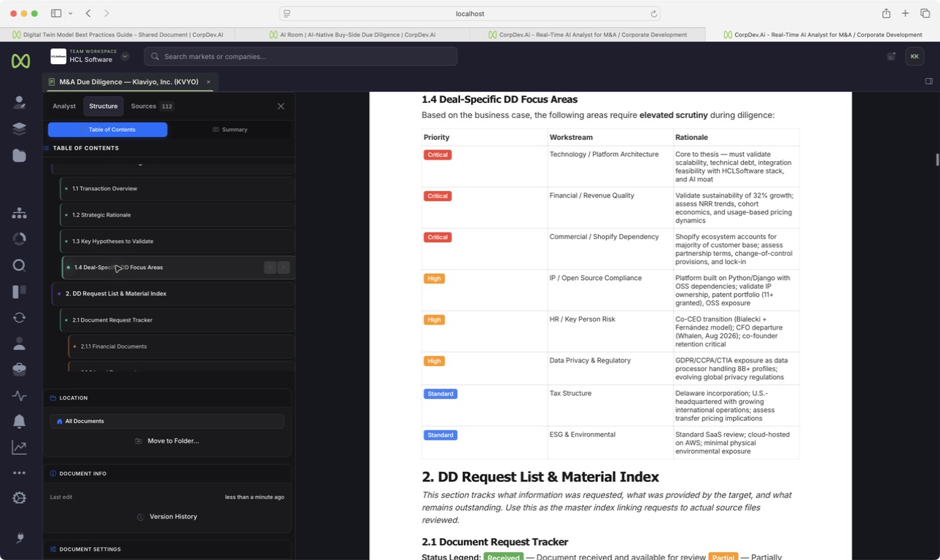Screen dimensions: 940x560
Task: Click the sync arrows icon in sidebar
Action: [20, 318]
